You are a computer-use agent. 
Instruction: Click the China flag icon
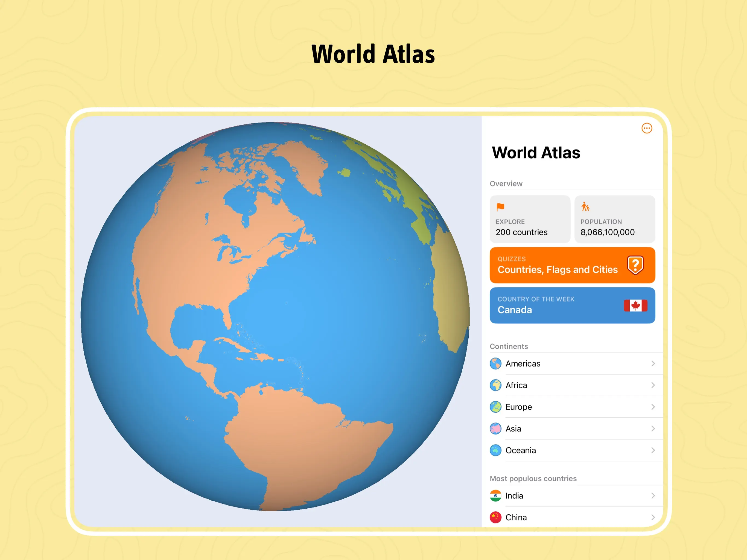(495, 517)
